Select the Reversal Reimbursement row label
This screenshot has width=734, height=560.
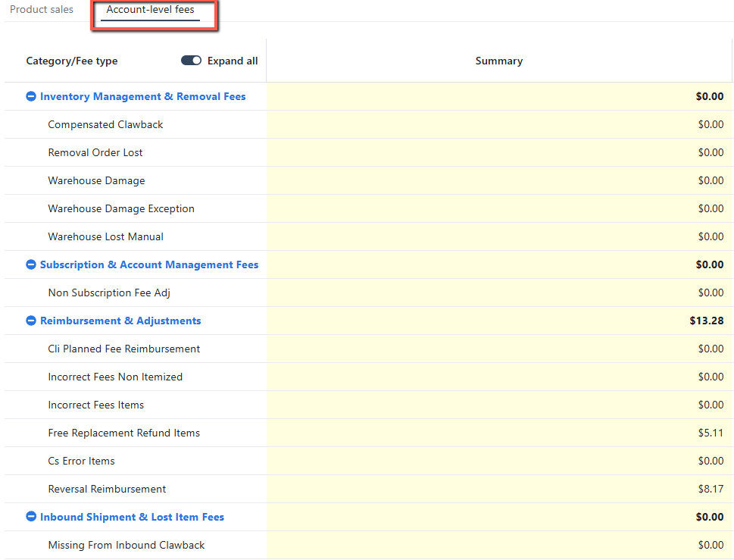pyautogui.click(x=108, y=489)
